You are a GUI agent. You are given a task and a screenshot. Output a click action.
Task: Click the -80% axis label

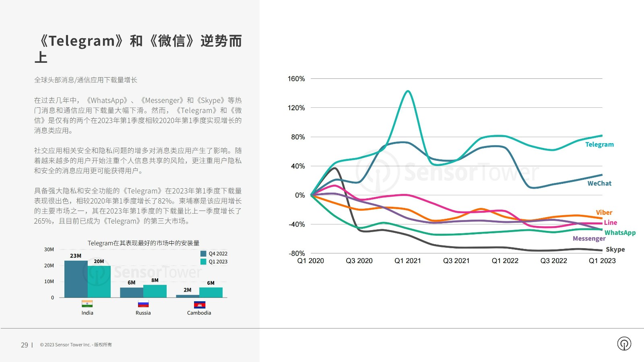coord(297,253)
